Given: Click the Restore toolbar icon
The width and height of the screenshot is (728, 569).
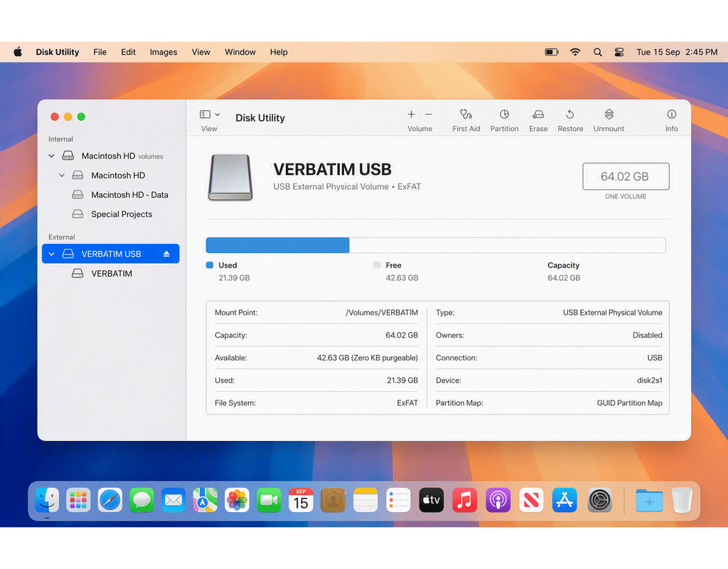Looking at the screenshot, I should [570, 115].
